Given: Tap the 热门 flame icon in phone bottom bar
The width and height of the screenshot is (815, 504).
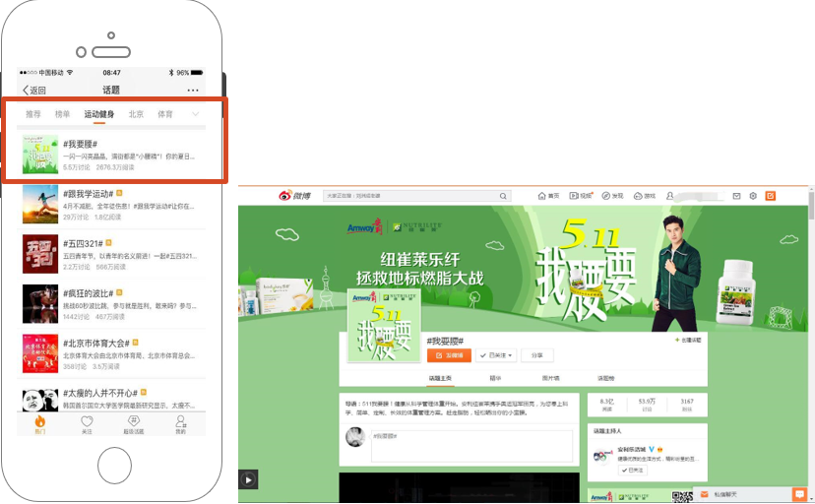Looking at the screenshot, I should coord(40,421).
